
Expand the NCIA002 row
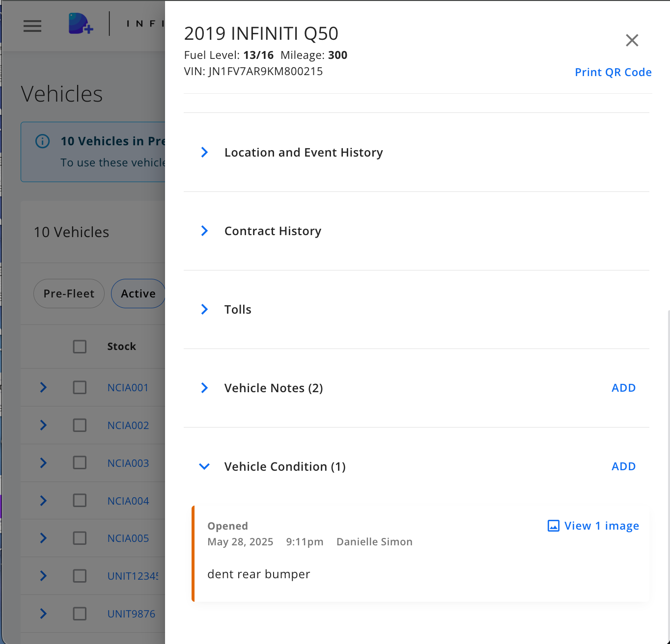[x=43, y=425]
